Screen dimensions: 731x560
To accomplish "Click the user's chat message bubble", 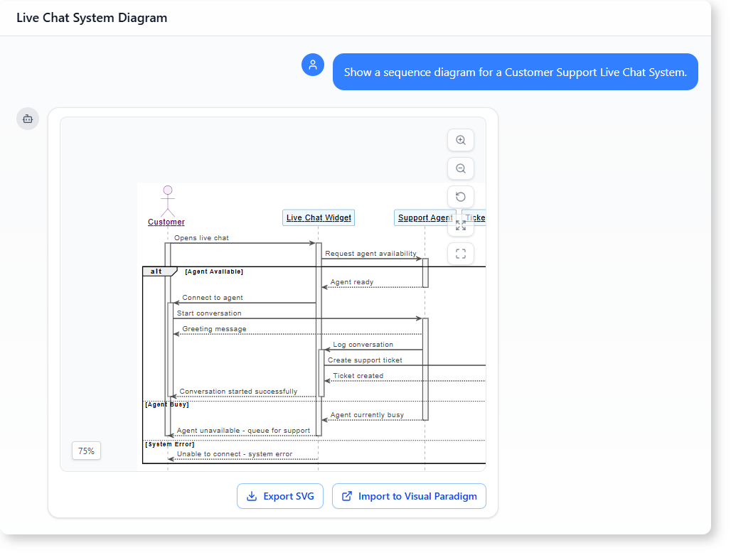I will 515,72.
